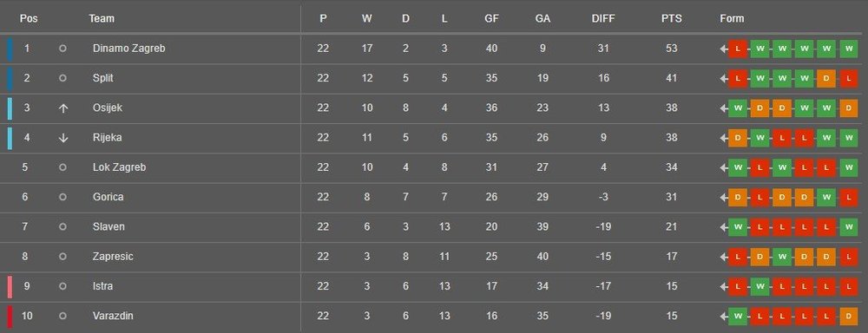
Task: Click the only green W badge in Istra's form
Action: pyautogui.click(x=759, y=286)
